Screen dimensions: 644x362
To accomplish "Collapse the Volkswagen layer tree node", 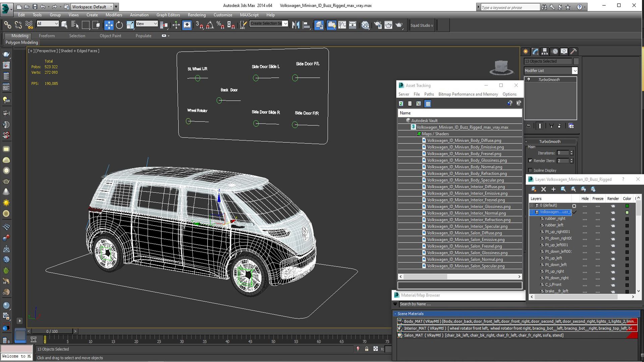I will point(532,212).
